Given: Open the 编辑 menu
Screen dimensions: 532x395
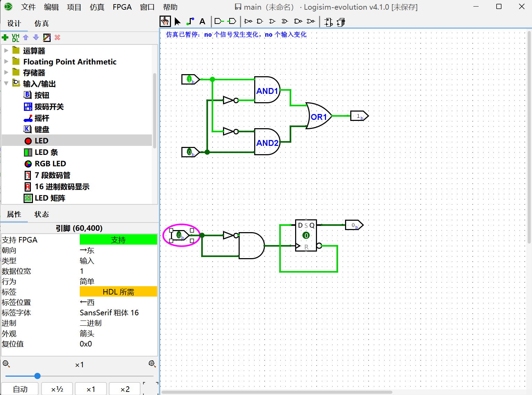Looking at the screenshot, I should (x=51, y=7).
